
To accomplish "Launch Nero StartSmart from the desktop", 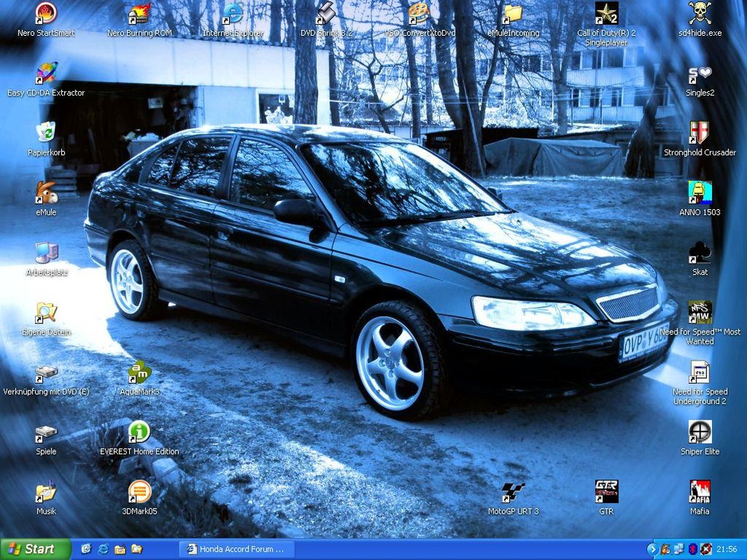I will pyautogui.click(x=45, y=15).
